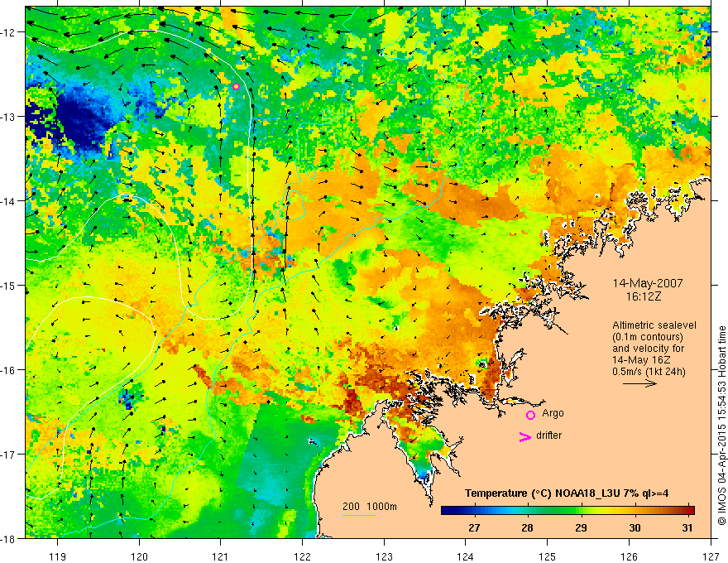Click the longitude axis label '124'
This screenshot has height=563, width=728.
click(466, 556)
